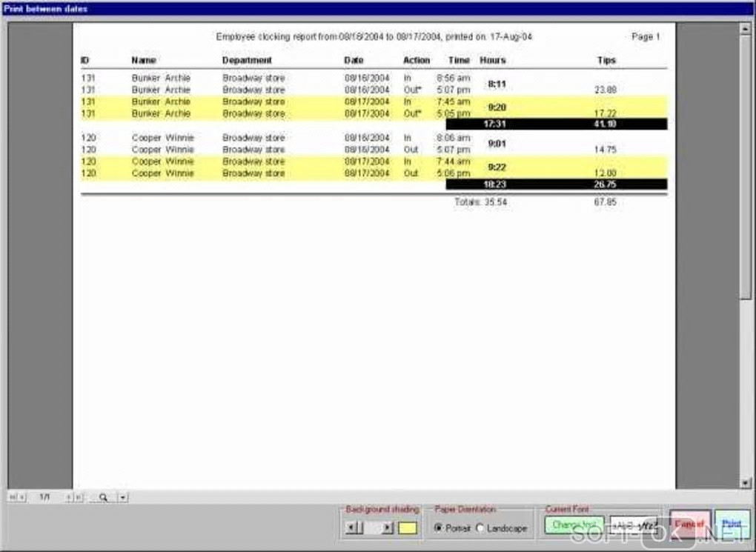Click the 23.88 tips value
Image resolution: width=756 pixels, height=552 pixels.
tap(605, 90)
